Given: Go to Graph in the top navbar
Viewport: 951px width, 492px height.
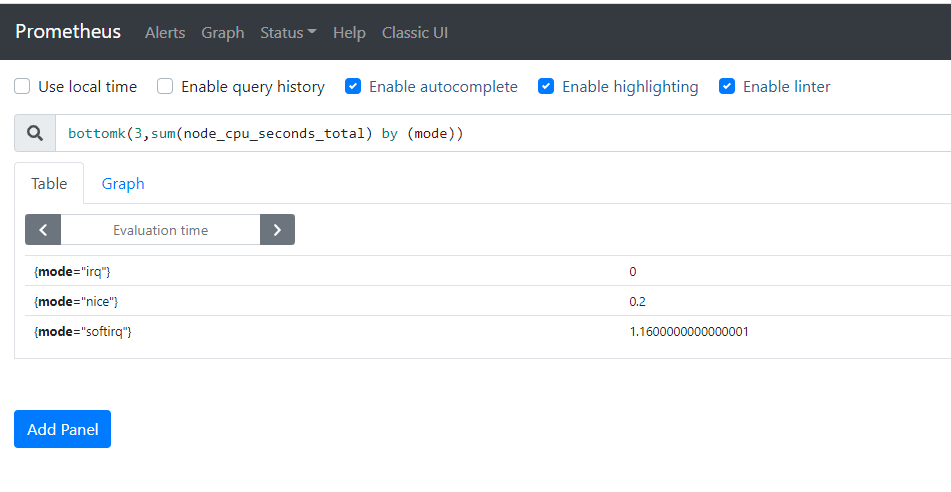Looking at the screenshot, I should click(223, 33).
